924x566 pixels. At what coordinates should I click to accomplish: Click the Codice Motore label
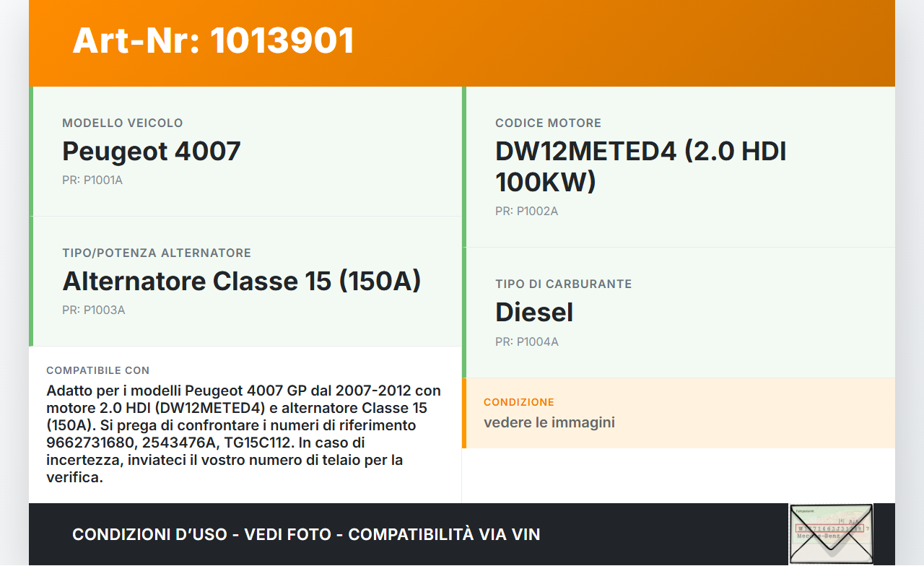[548, 123]
